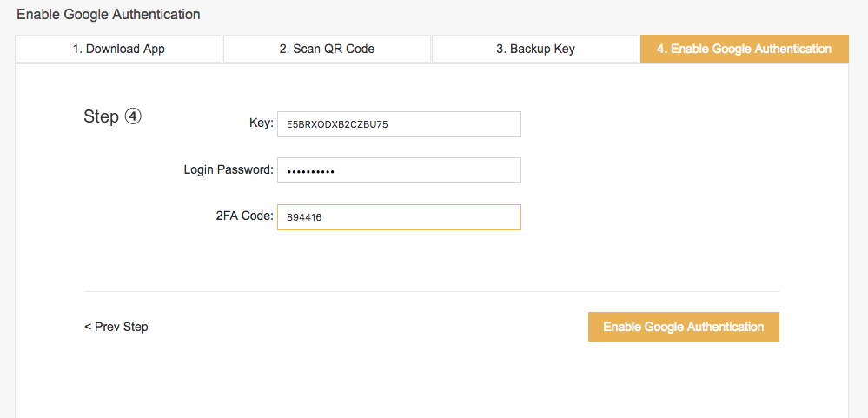Click the Prev Step link
Viewport: 868px width, 418px height.
tap(116, 328)
